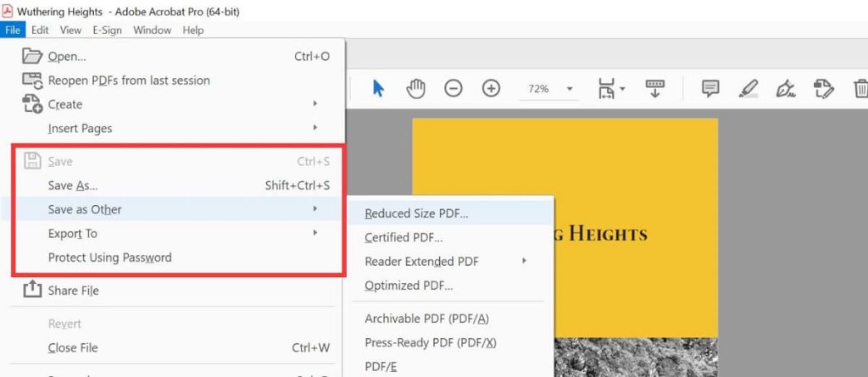Zoom in with the plus icon

click(491, 89)
